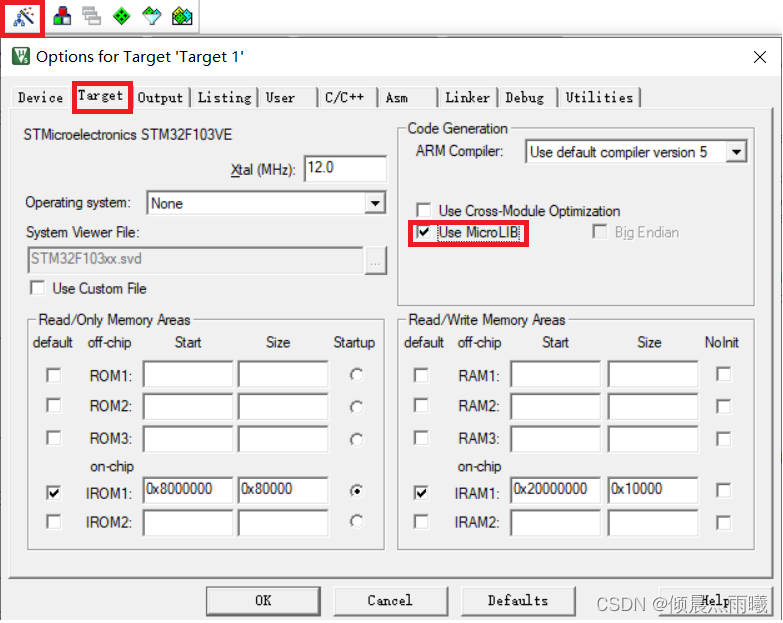The height and width of the screenshot is (623, 783).
Task: Click the IRAM1 Size field 0x10000
Action: (x=653, y=490)
